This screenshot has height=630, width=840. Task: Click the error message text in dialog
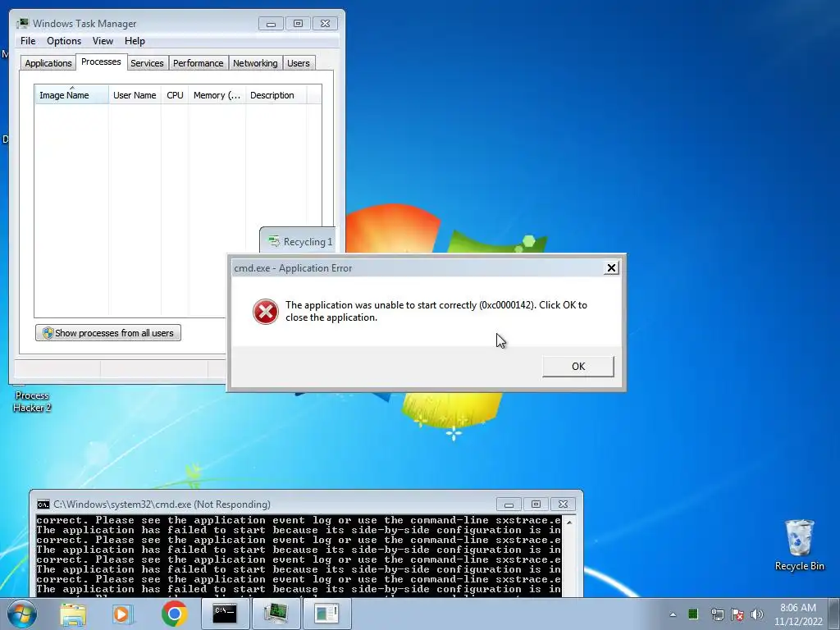pos(436,311)
